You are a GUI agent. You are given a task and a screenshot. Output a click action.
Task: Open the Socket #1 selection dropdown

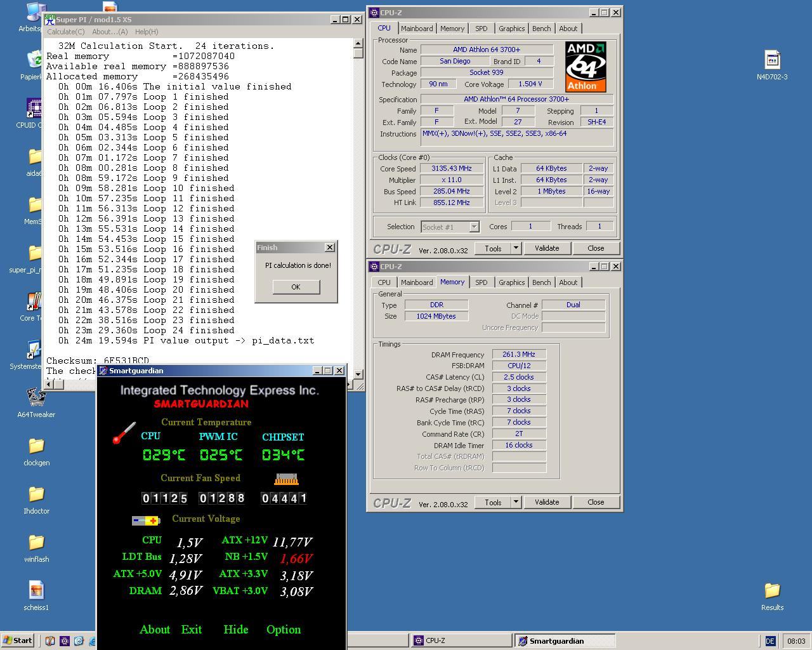(x=450, y=227)
